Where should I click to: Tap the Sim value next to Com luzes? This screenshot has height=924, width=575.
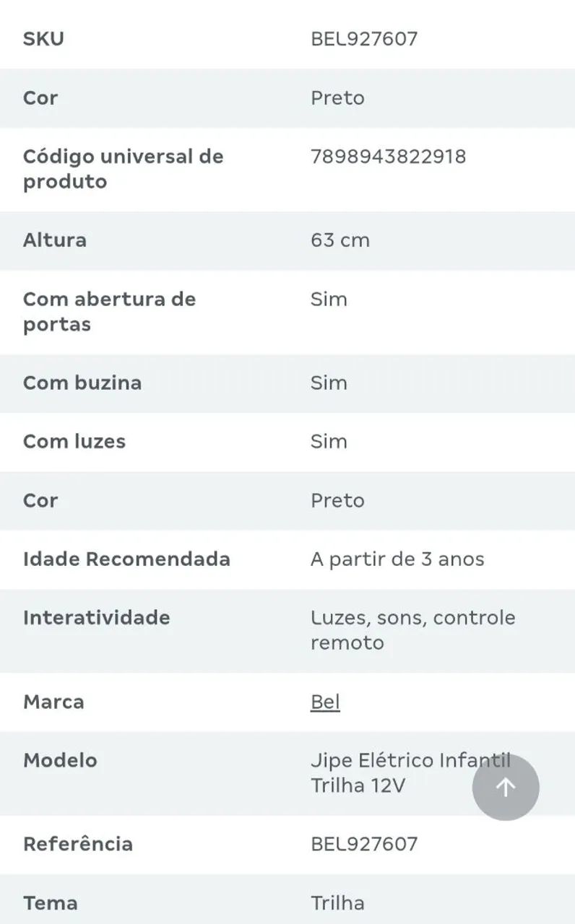click(329, 442)
